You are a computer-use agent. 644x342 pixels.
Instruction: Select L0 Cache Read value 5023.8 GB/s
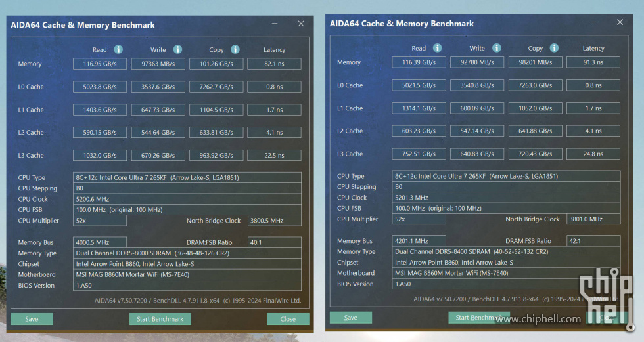click(x=100, y=87)
